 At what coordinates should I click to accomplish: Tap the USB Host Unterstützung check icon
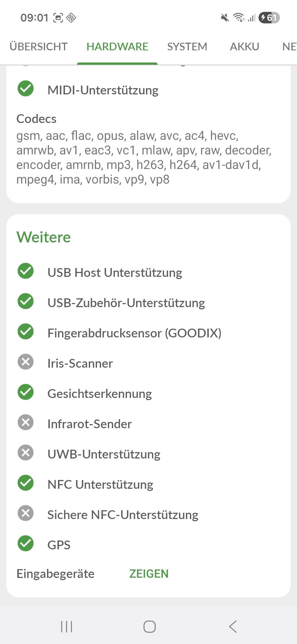point(26,271)
